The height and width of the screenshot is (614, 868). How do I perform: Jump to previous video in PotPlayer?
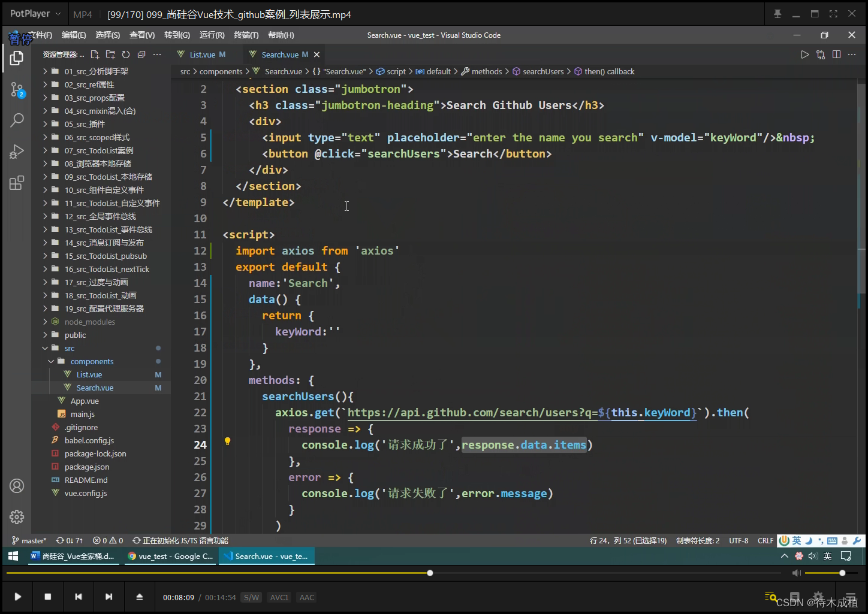click(x=78, y=597)
